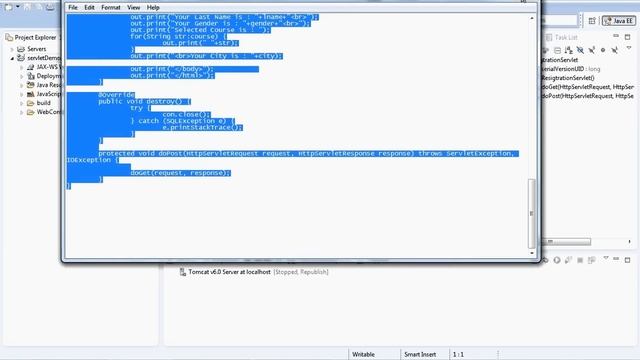Image resolution: width=640 pixels, height=360 pixels.
Task: Click the Writable status bar entry
Action: coord(363,354)
